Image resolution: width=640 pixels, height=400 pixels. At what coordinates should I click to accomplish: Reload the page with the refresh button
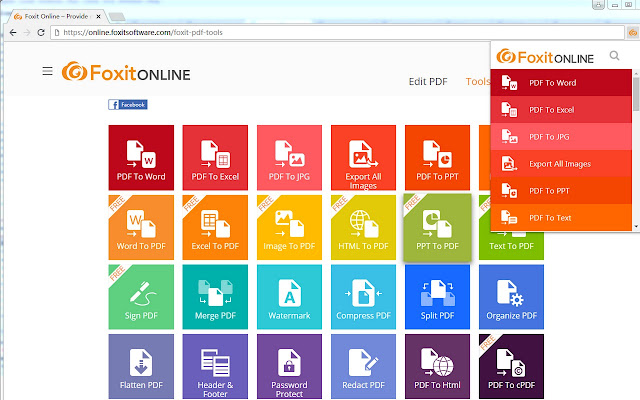point(41,33)
